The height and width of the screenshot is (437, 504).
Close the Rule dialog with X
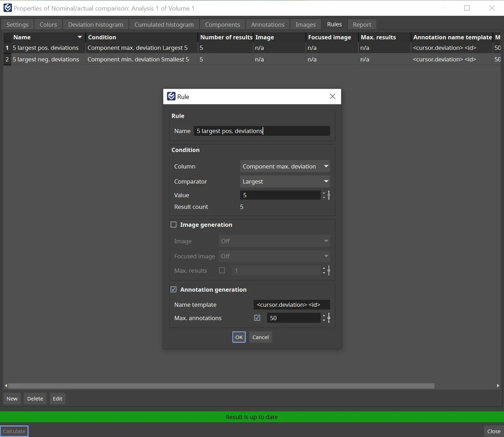pos(332,96)
